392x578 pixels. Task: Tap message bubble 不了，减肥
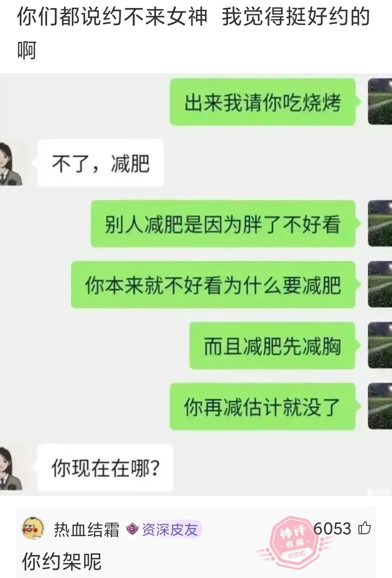[x=101, y=163]
